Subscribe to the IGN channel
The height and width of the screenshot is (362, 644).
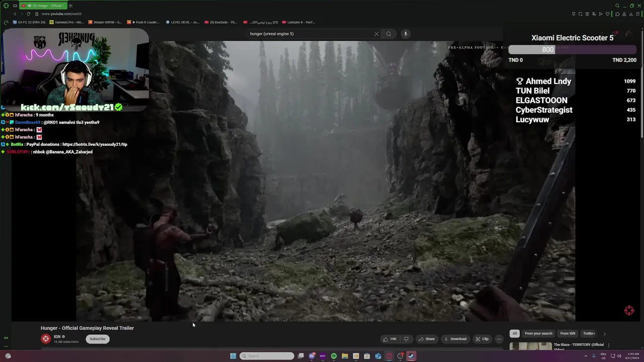[98, 339]
